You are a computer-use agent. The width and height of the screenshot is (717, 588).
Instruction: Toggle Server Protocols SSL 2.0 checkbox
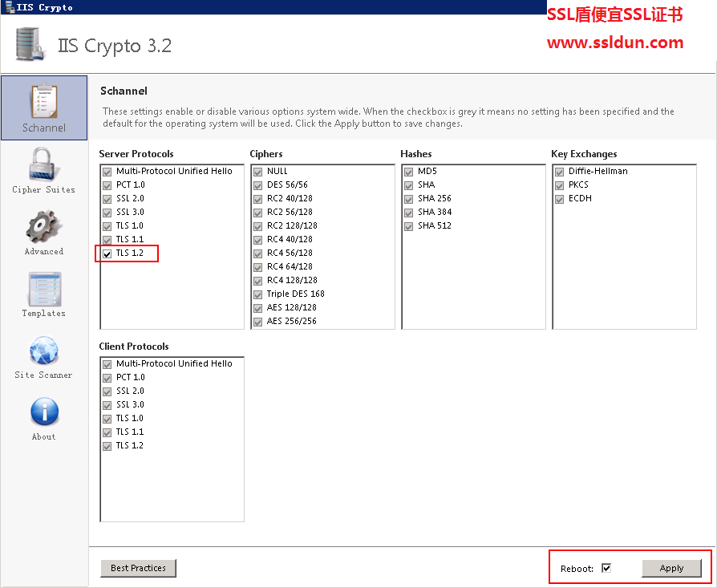pos(107,200)
